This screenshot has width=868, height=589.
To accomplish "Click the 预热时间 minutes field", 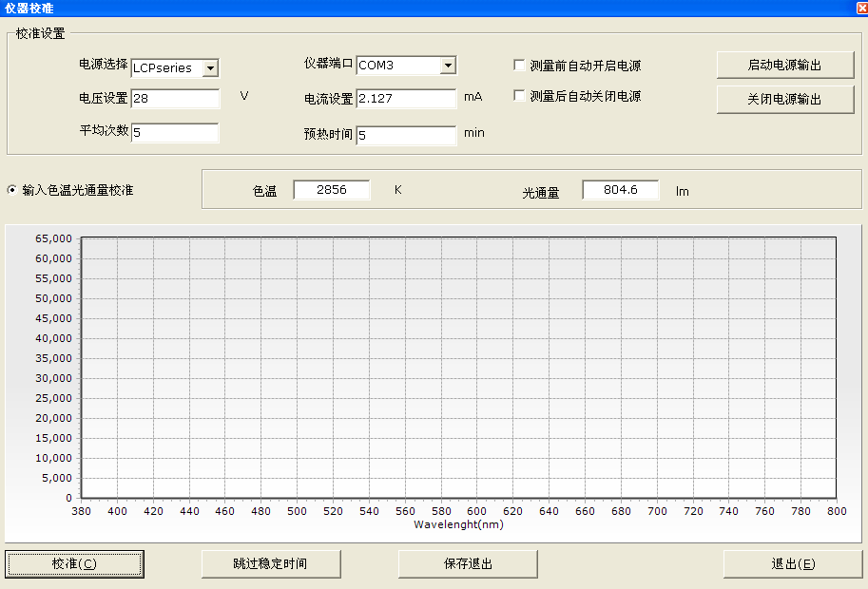I will [406, 135].
